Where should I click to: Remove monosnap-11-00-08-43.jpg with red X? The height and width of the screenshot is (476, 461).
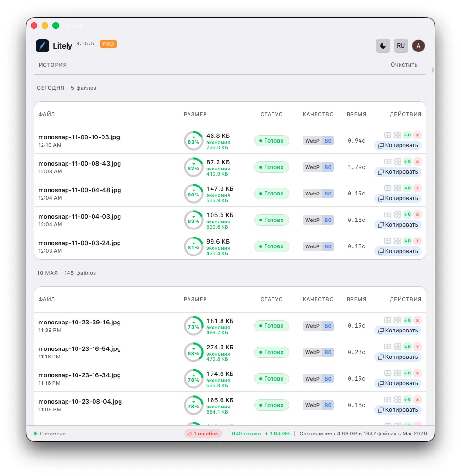coord(418,161)
